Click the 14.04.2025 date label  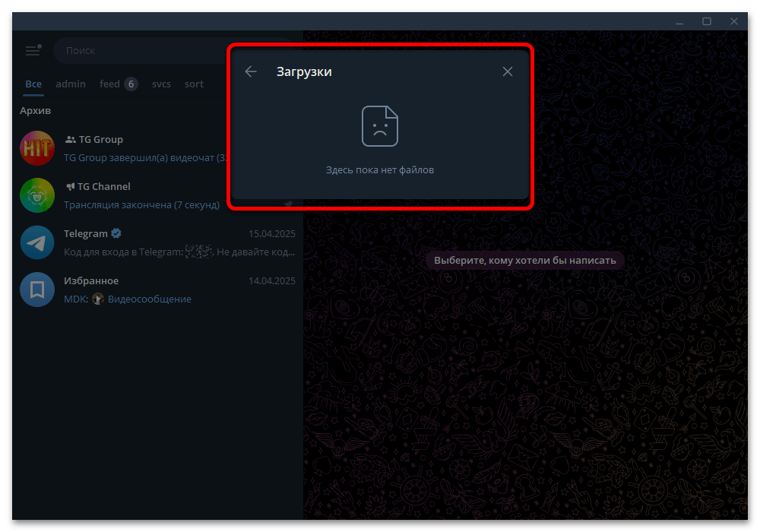click(x=272, y=281)
